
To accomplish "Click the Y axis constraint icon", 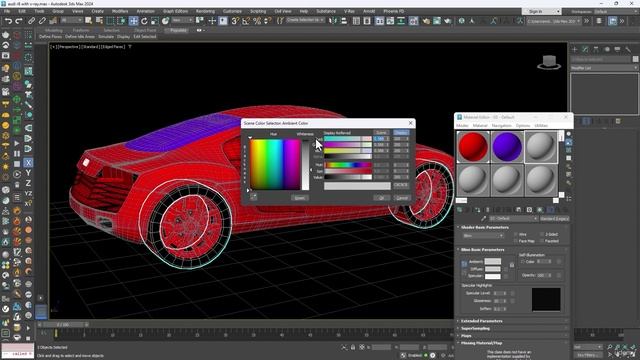I will (28, 173).
